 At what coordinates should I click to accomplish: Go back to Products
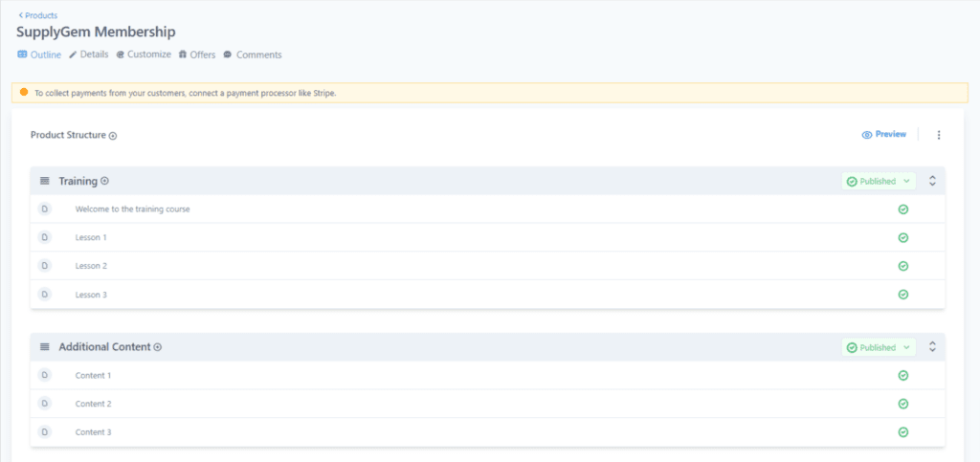38,15
